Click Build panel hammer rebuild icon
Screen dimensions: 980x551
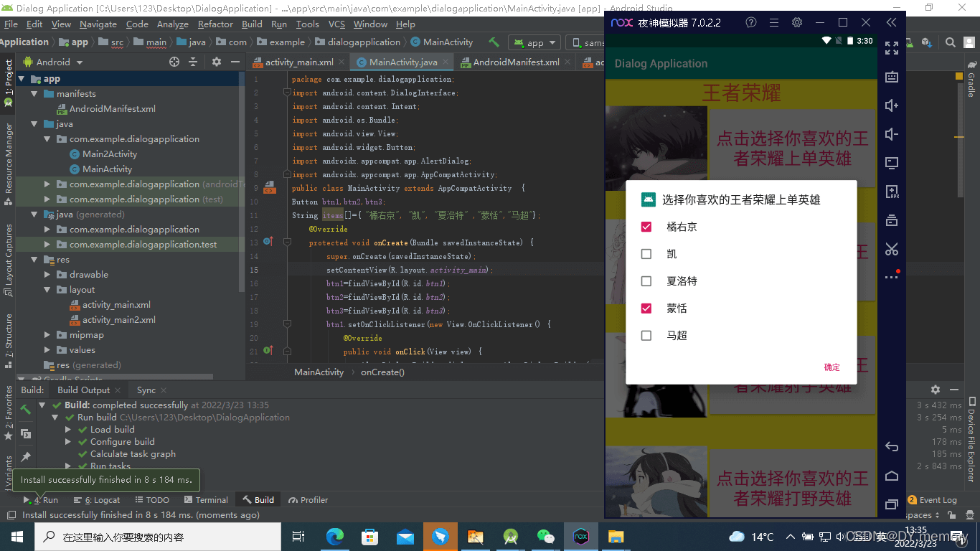point(26,410)
